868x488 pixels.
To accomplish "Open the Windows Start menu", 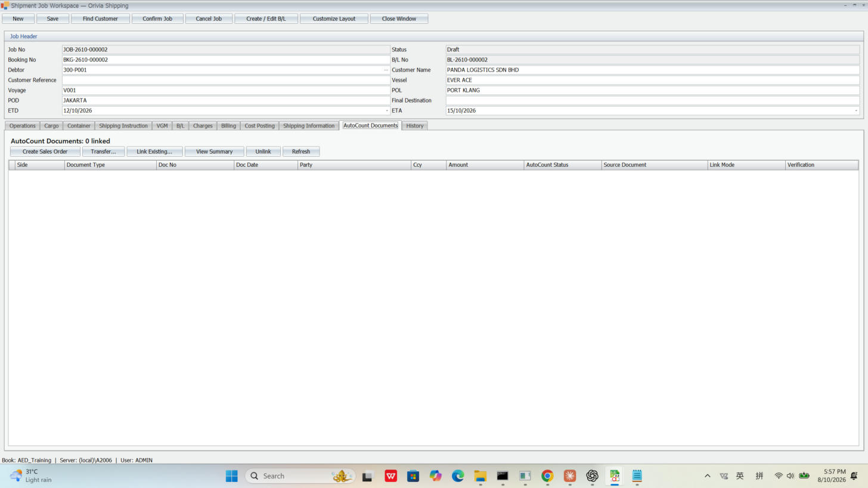I will (232, 475).
